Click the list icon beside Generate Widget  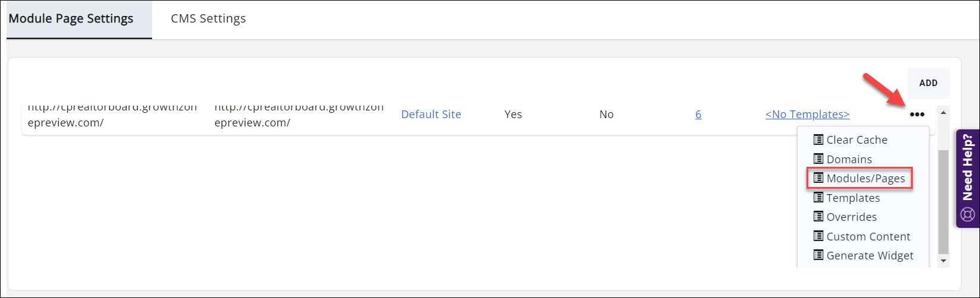click(818, 255)
